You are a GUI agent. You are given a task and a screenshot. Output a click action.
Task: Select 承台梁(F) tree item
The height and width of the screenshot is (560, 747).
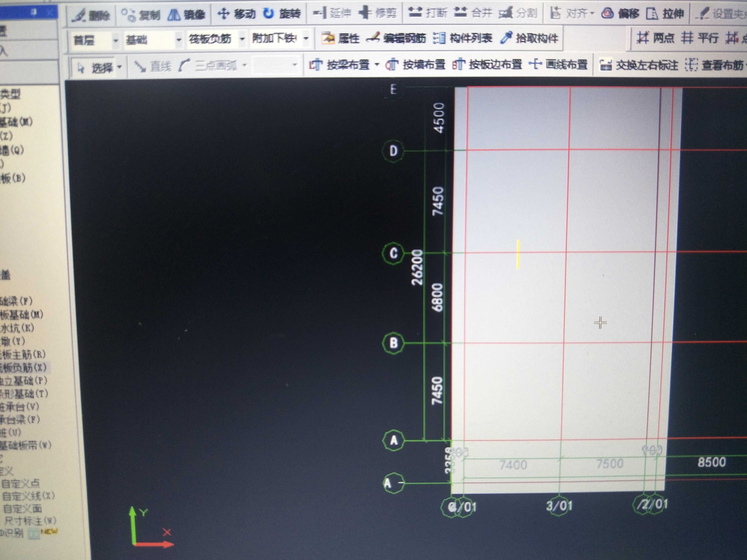pos(20,420)
